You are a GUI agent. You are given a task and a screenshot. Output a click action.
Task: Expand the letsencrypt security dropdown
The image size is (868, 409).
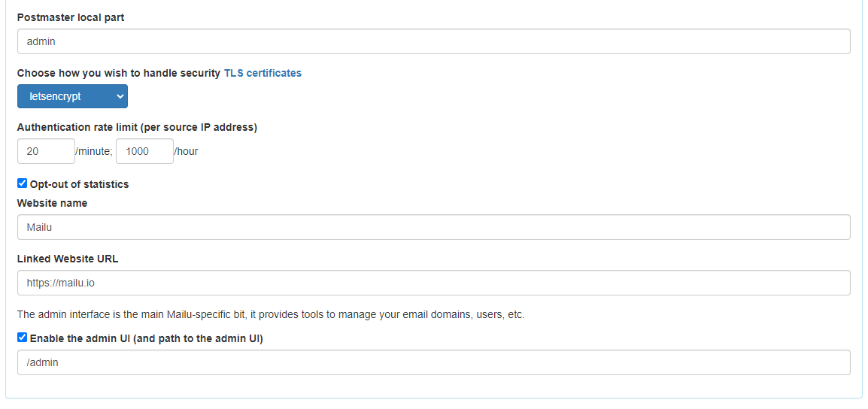[x=72, y=96]
